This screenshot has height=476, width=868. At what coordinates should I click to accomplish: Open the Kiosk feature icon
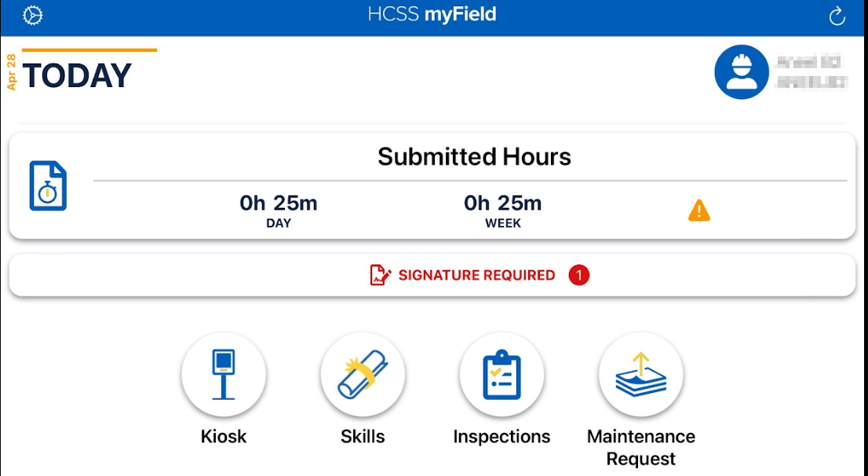(x=224, y=375)
